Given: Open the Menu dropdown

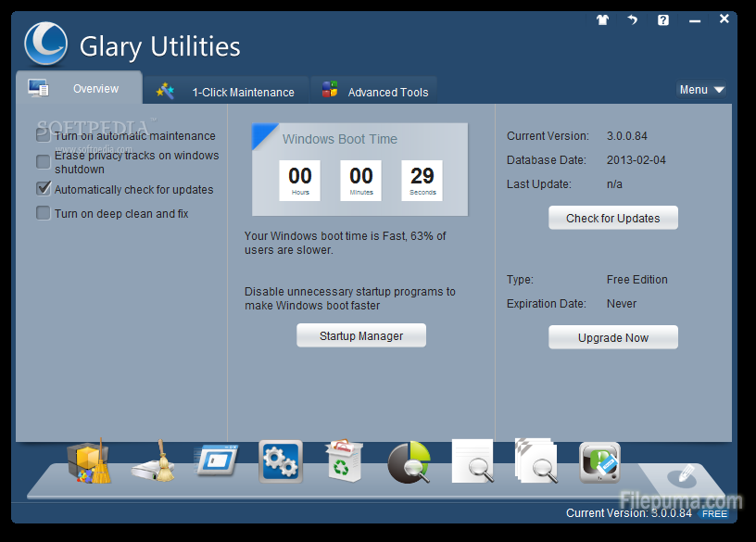Looking at the screenshot, I should [x=701, y=89].
